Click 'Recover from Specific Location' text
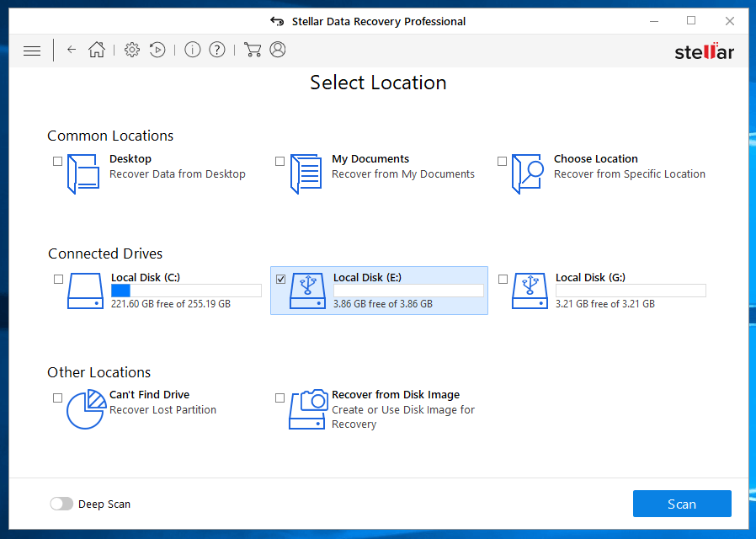The image size is (756, 539). [629, 173]
